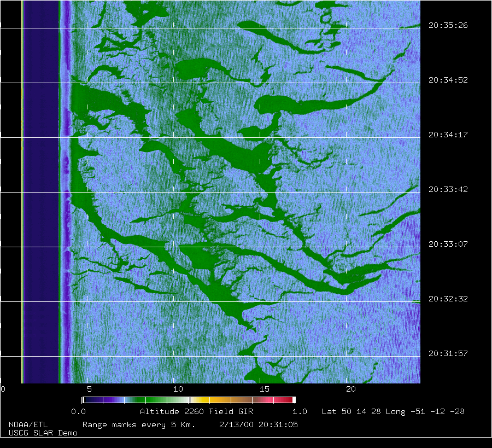
Task: Click the 'Field GIR' label
Action: point(231,411)
